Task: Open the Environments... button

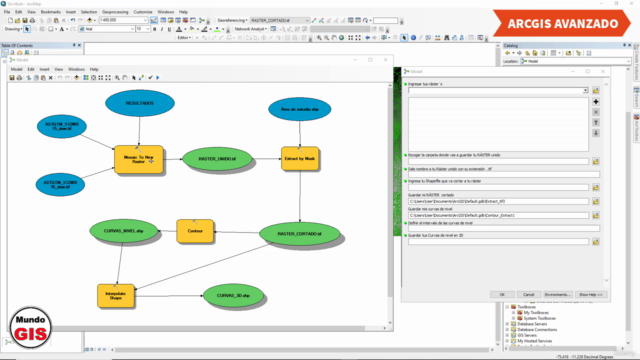Action: (x=558, y=294)
